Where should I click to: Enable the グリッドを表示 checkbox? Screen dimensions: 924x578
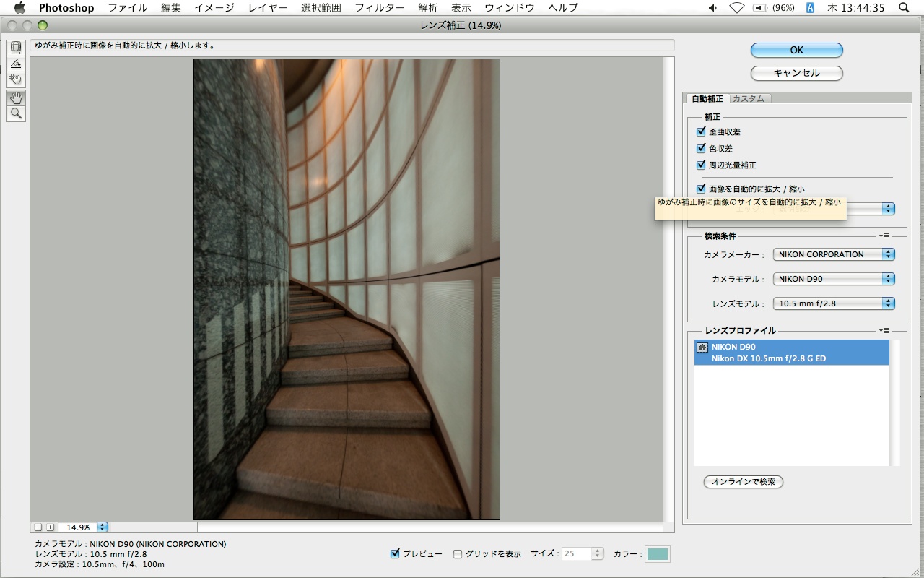point(458,554)
